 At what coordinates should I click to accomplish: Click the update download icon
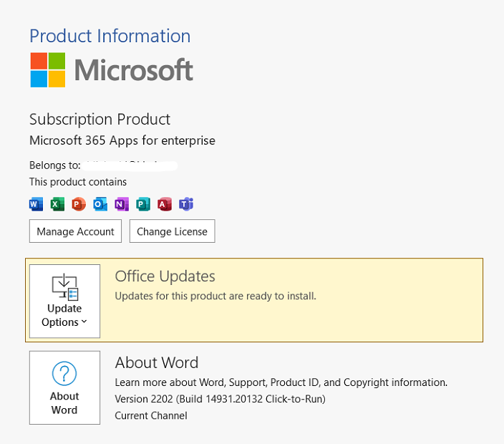[65, 286]
